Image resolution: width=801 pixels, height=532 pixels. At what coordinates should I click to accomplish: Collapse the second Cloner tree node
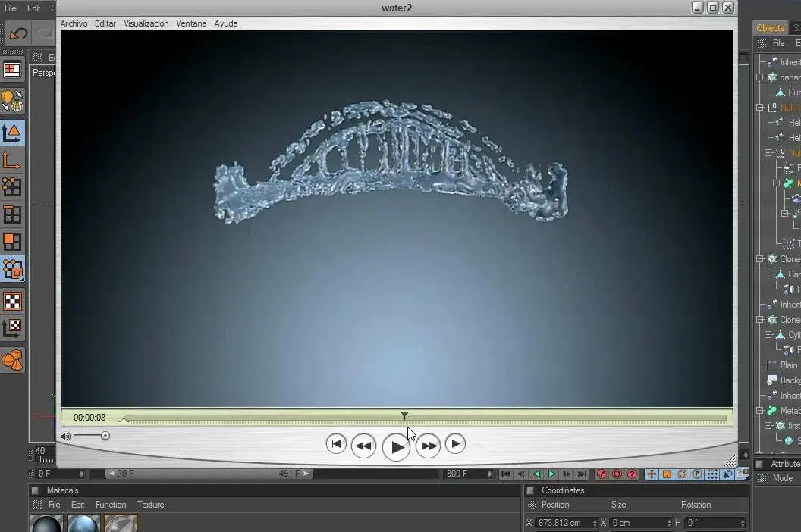760,320
